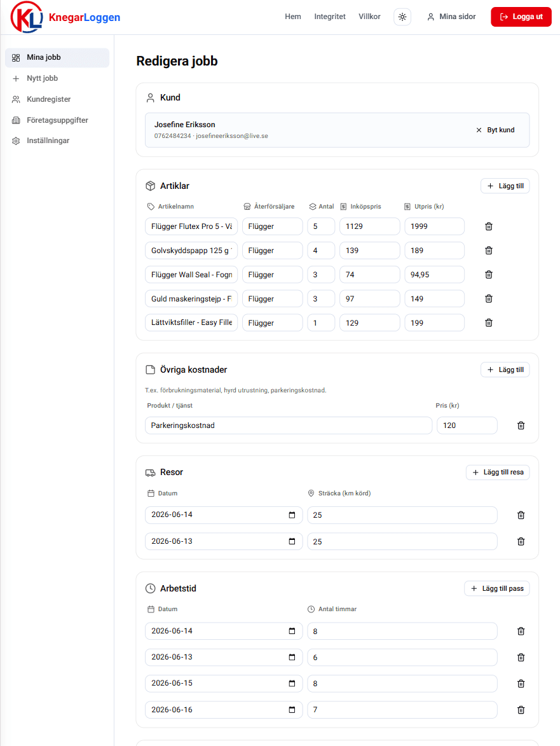This screenshot has height=746, width=560.
Task: Open Företagsuppgifter in sidebar
Action: coord(57,120)
